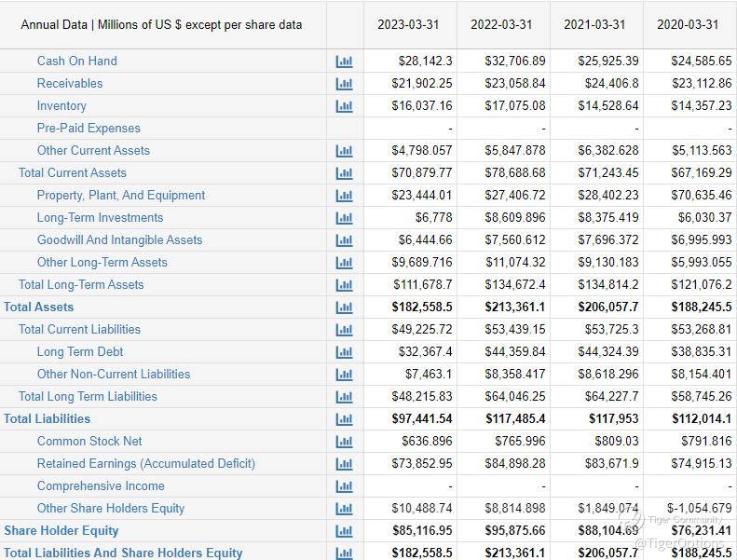Click the Annual Data table header cell

pos(161,24)
